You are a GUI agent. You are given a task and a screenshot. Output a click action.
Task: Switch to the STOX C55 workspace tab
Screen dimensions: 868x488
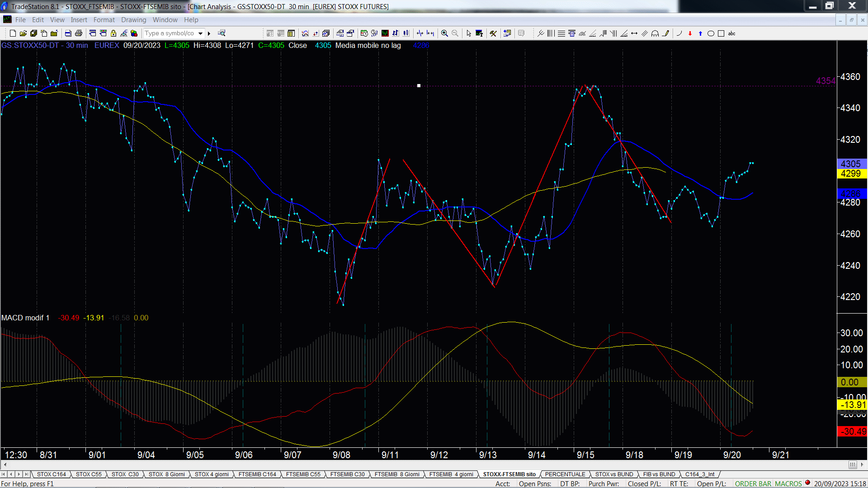point(89,474)
